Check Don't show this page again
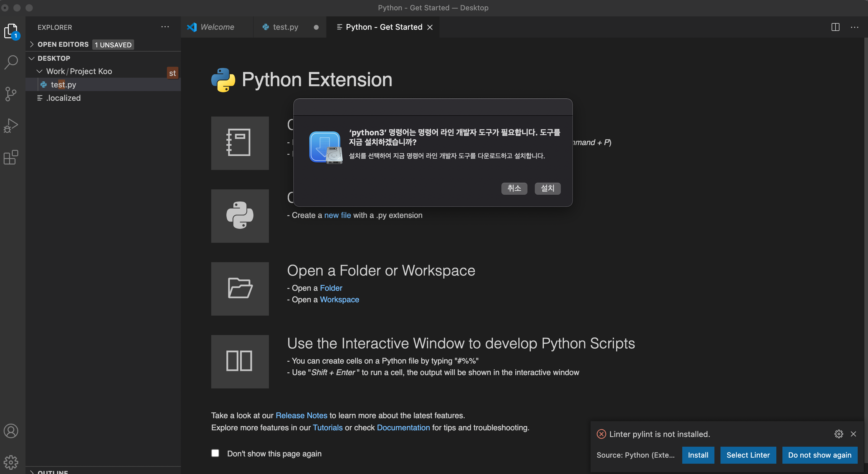 [215, 453]
